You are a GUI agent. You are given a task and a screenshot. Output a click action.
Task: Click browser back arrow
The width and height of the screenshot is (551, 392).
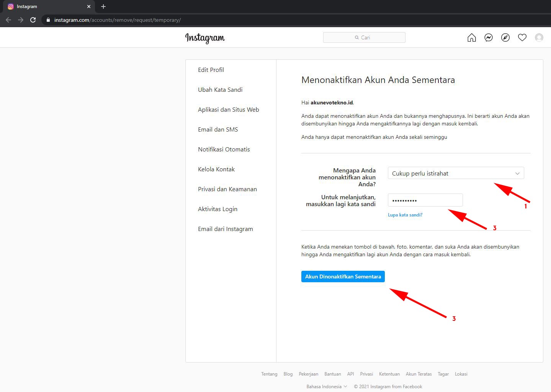click(8, 20)
